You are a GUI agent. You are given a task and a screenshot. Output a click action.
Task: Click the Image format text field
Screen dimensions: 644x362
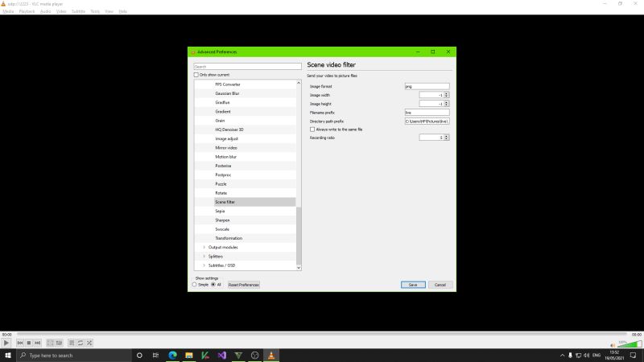pos(427,86)
